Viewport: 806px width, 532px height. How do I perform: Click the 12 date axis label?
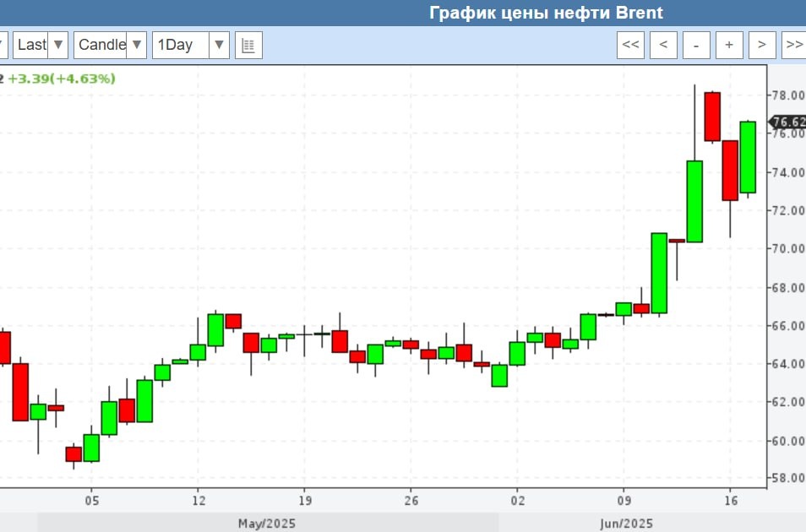pos(199,501)
